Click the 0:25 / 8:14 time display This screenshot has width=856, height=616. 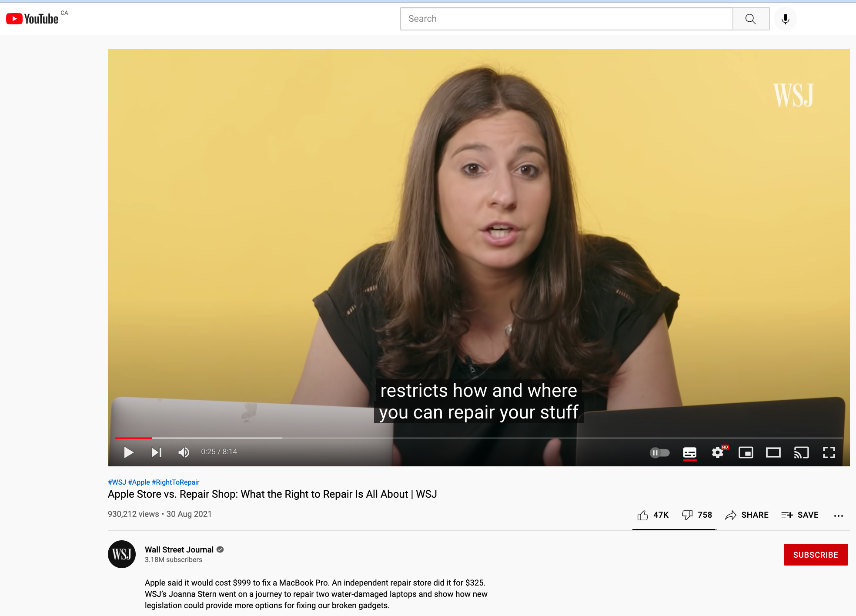pyautogui.click(x=219, y=452)
